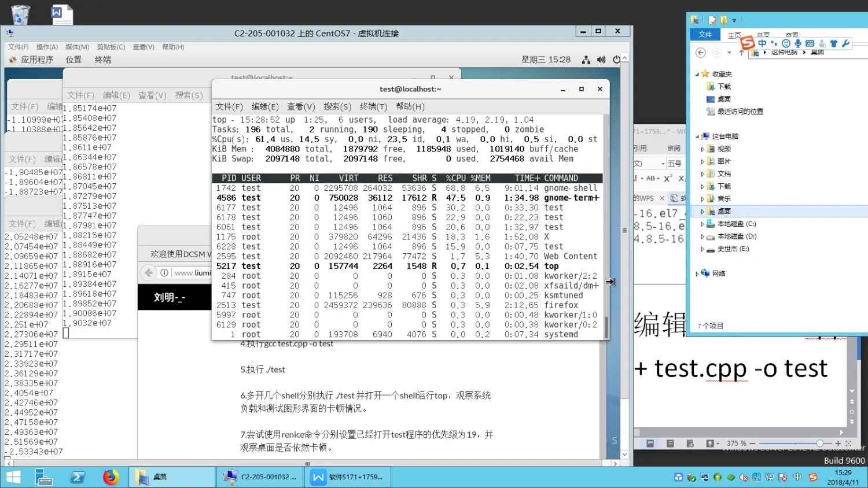Launch PowerShell from taskbar
Screen dimensions: 868x488
click(x=78, y=477)
